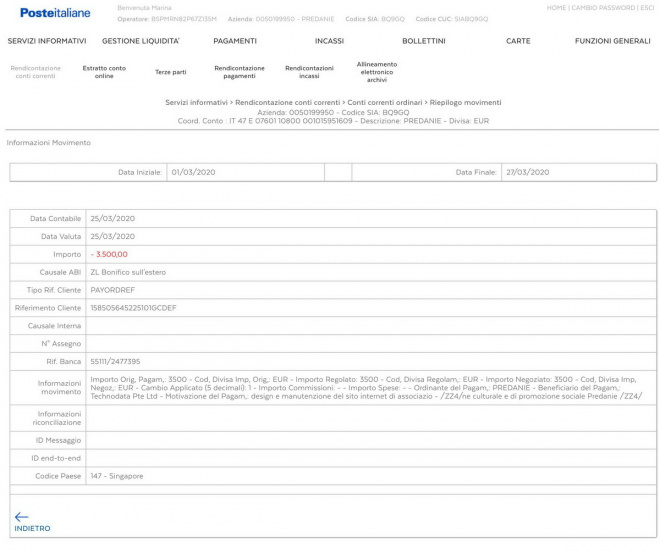
Task: Click the CAMBIO PASSWORD link
Action: point(603,8)
